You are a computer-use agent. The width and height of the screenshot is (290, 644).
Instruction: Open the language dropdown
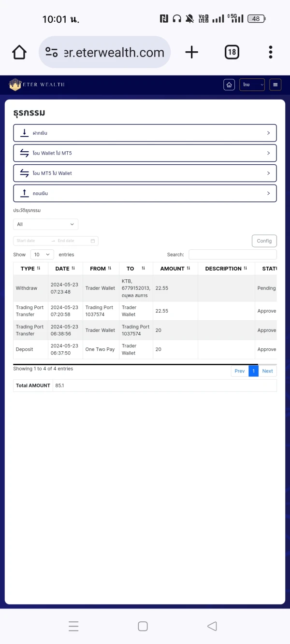[x=252, y=85]
